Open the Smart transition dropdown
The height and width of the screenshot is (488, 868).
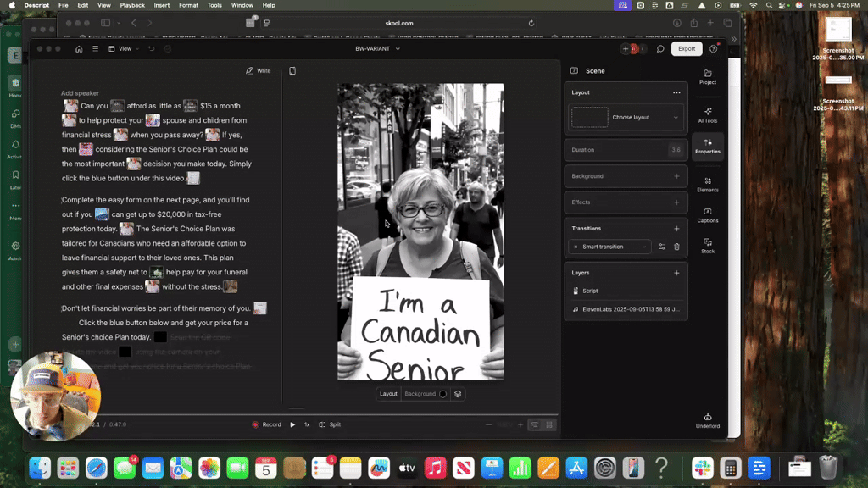coord(609,247)
